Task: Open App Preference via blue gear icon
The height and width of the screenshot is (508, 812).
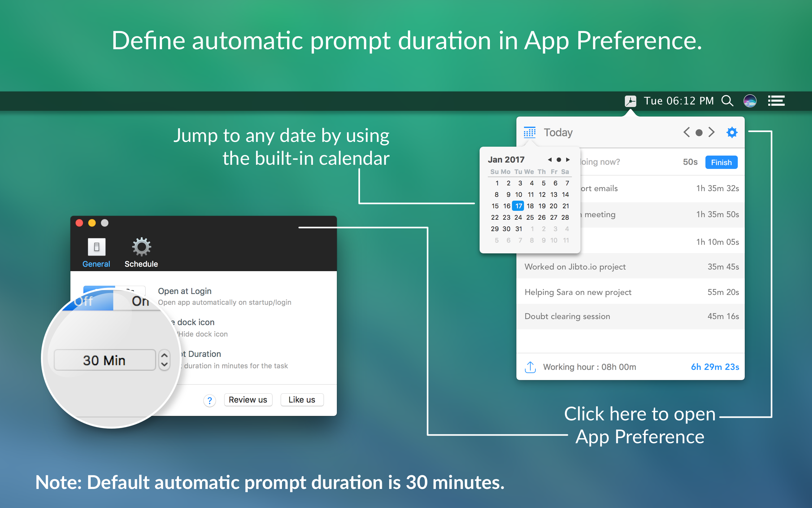Action: click(x=732, y=132)
